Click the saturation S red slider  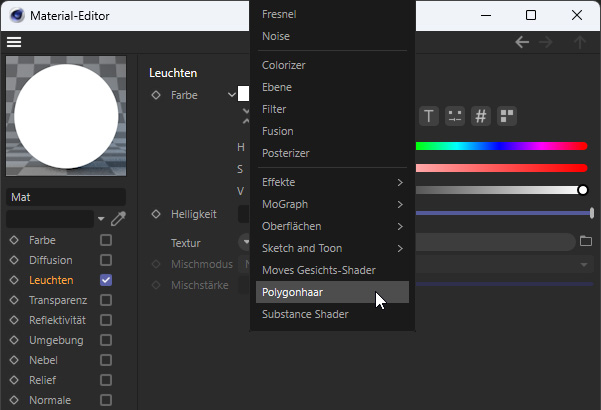tap(501, 168)
